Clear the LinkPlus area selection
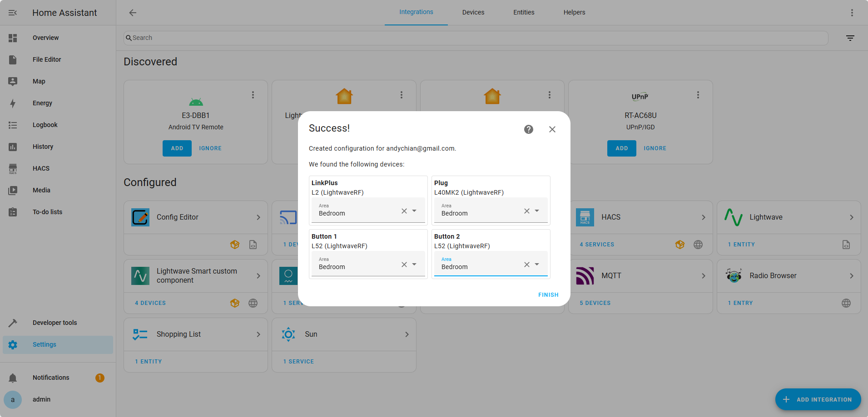The width and height of the screenshot is (868, 417). (404, 211)
